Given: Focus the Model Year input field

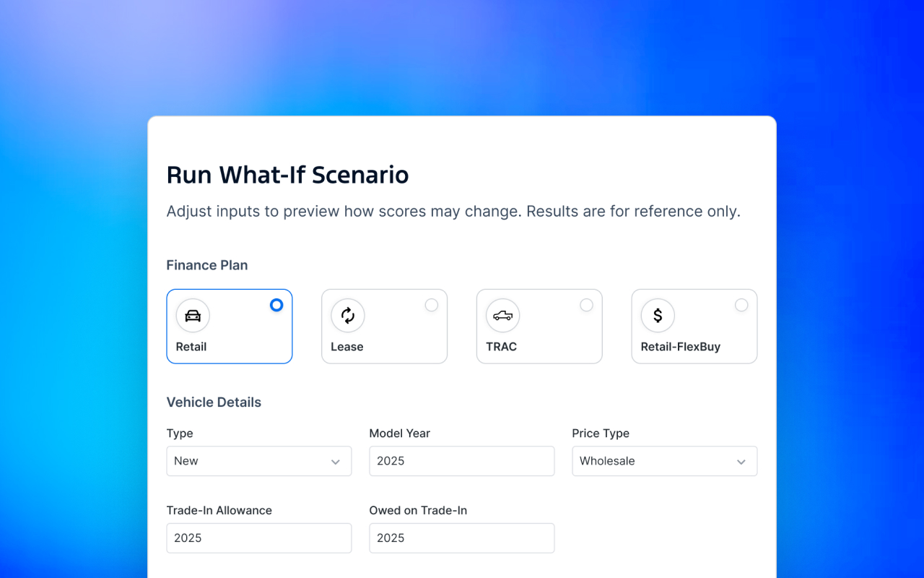Looking at the screenshot, I should pyautogui.click(x=462, y=461).
